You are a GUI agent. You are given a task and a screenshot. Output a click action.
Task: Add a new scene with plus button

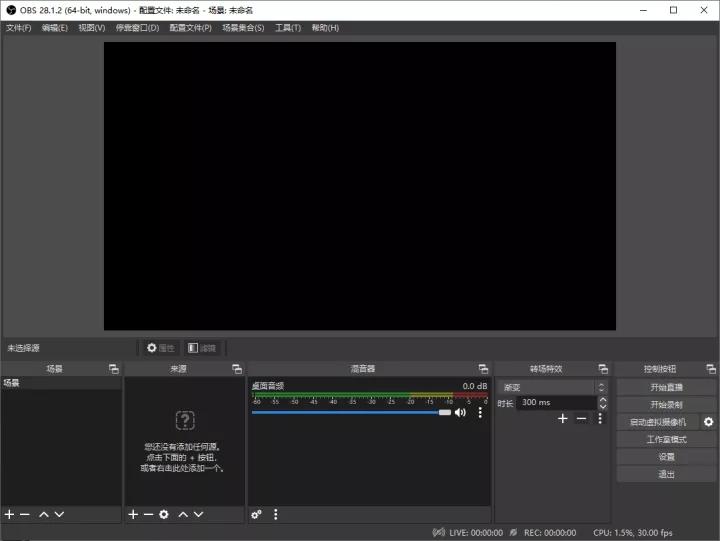pyautogui.click(x=9, y=514)
